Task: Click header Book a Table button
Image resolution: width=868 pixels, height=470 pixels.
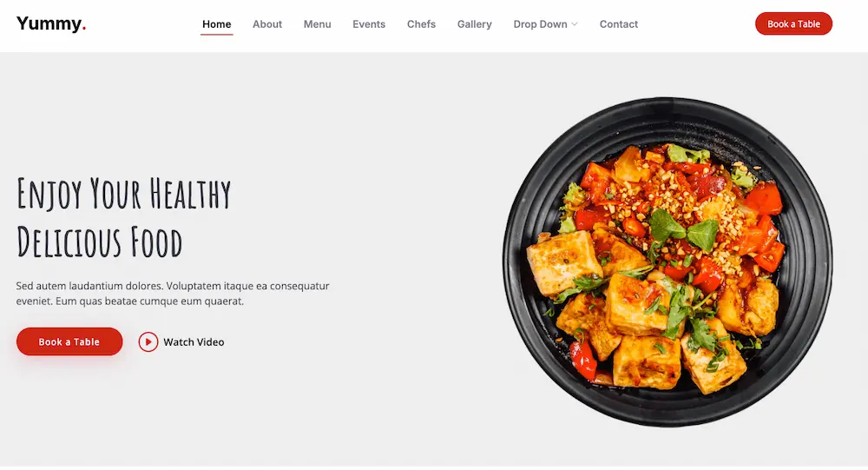Action: [x=793, y=23]
